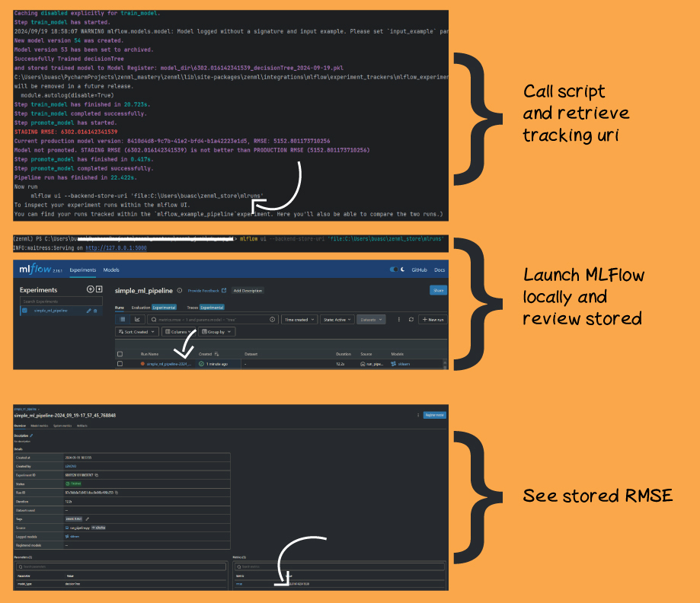Click the runs search filter field
Viewport: 700px width, 603px height.
213,320
